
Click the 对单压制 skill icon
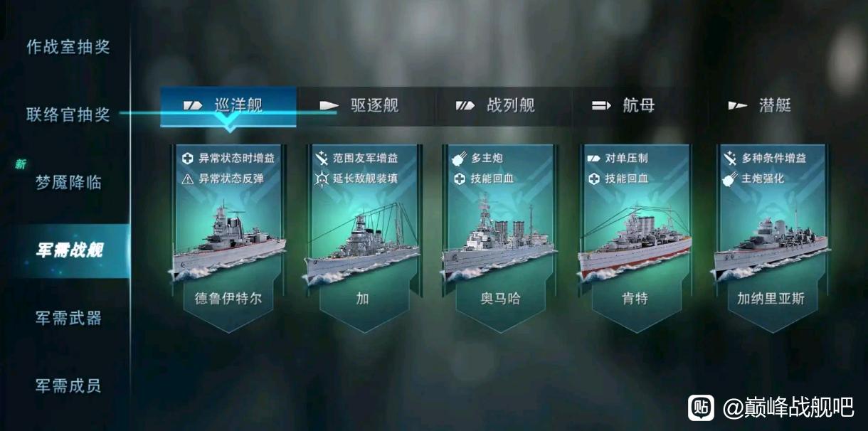coord(594,158)
